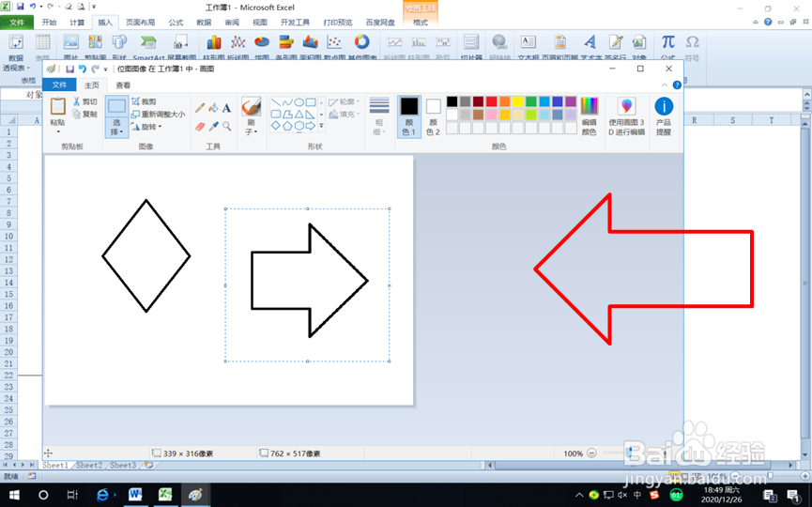Open the Paint File (文件) menu
Image resolution: width=812 pixels, height=507 pixels.
[59, 84]
